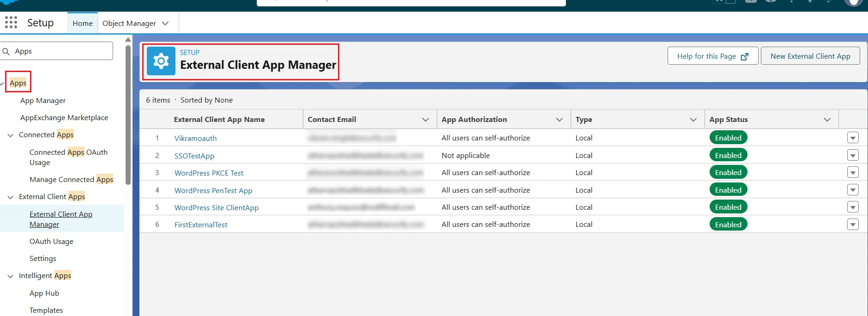
Task: Switch to the Home tab
Action: [83, 23]
